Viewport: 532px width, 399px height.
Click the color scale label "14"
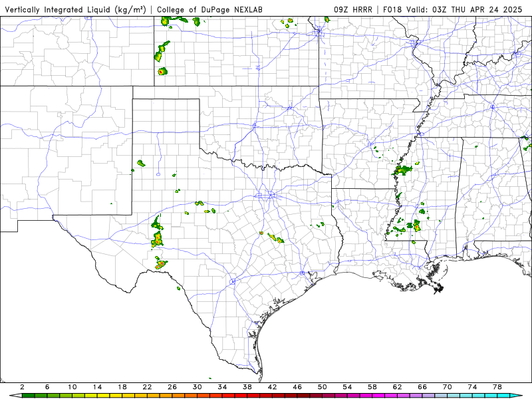(97, 387)
